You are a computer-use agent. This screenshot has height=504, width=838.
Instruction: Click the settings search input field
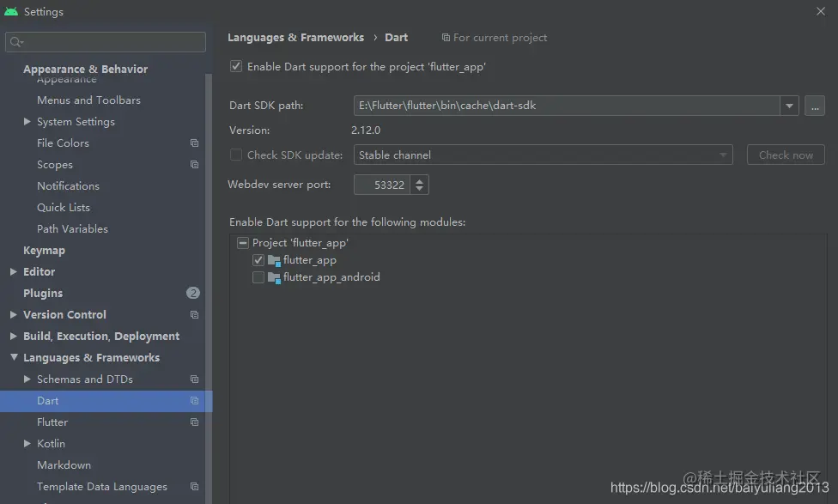pyautogui.click(x=106, y=42)
